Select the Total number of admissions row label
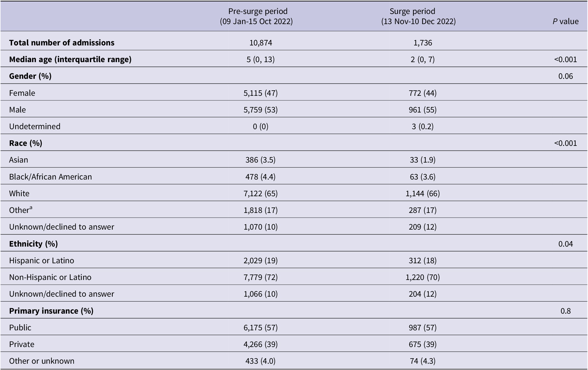Screen dimensions: 588x370 coord(62,43)
